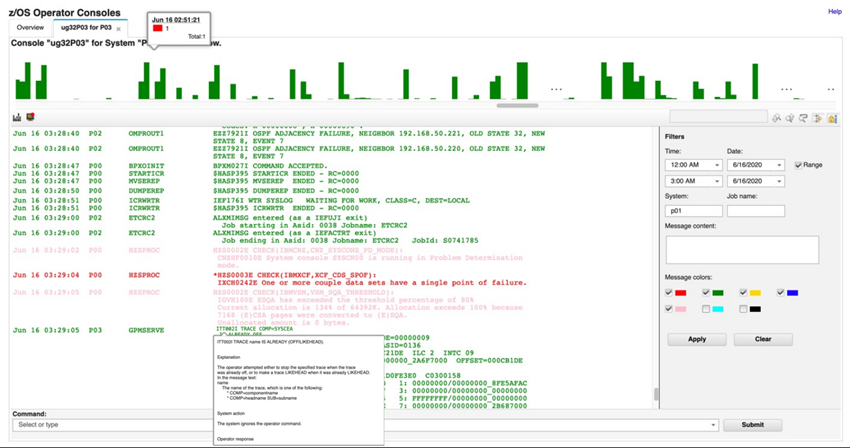Click the black color swatch

coord(755,309)
